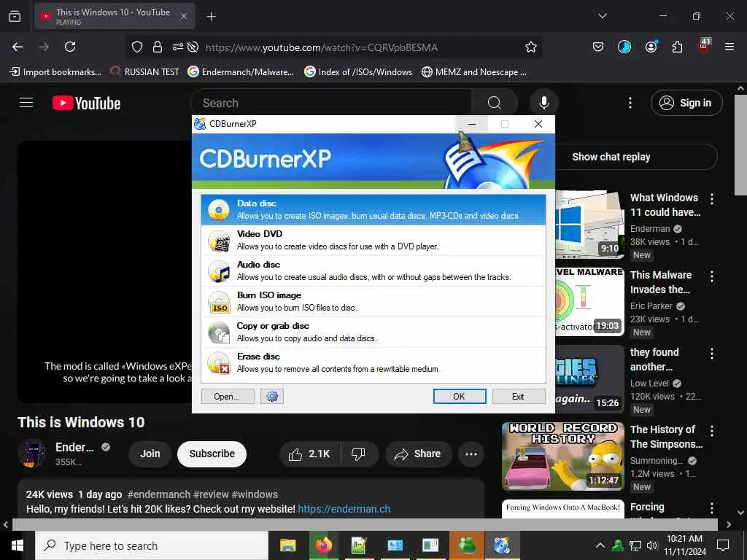The image size is (747, 560).
Task: Open the tracking protection shield icon
Action: click(x=137, y=47)
